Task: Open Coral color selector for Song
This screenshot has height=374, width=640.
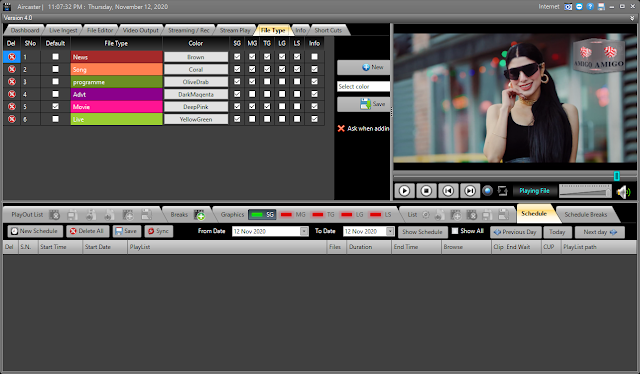Action: click(196, 69)
